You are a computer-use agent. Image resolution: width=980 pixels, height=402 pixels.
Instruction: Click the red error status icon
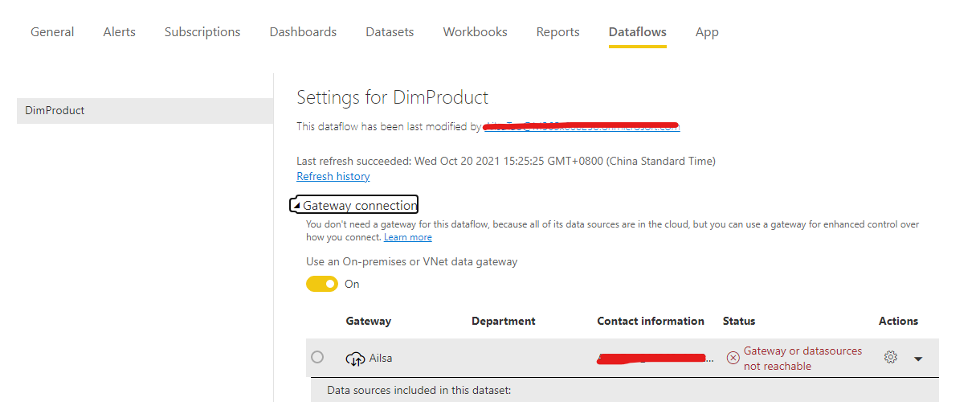coord(733,358)
